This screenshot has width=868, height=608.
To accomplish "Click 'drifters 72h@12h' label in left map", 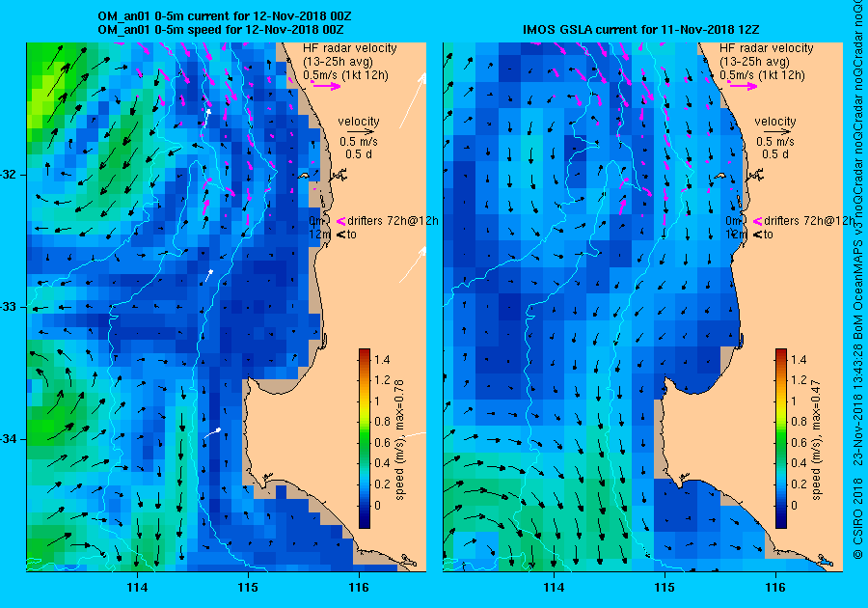I will tap(393, 221).
